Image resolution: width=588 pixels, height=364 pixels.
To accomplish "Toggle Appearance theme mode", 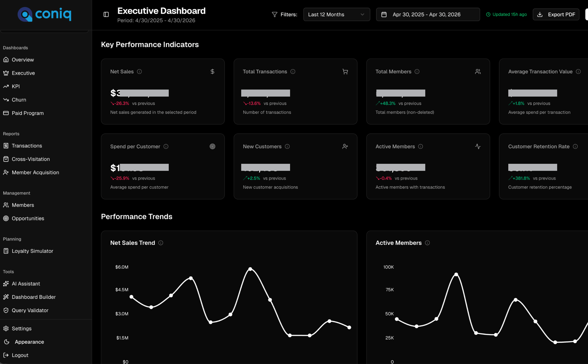I will click(29, 342).
